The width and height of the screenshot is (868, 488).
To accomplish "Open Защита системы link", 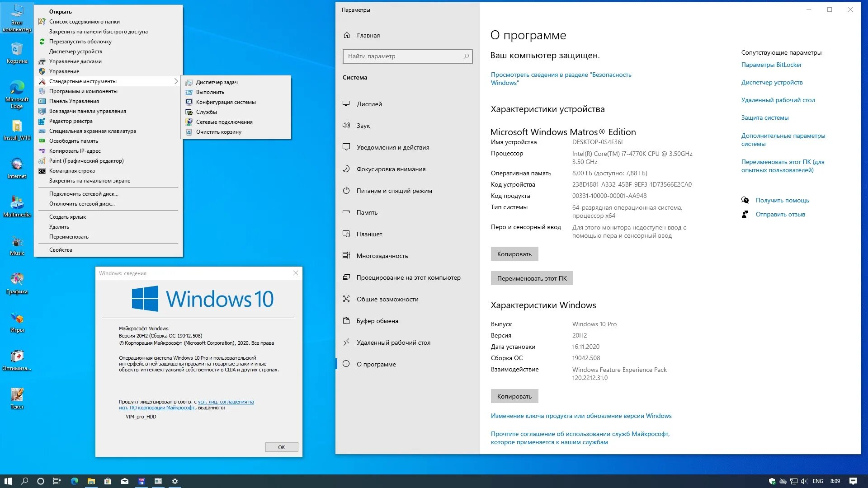I will (x=764, y=117).
